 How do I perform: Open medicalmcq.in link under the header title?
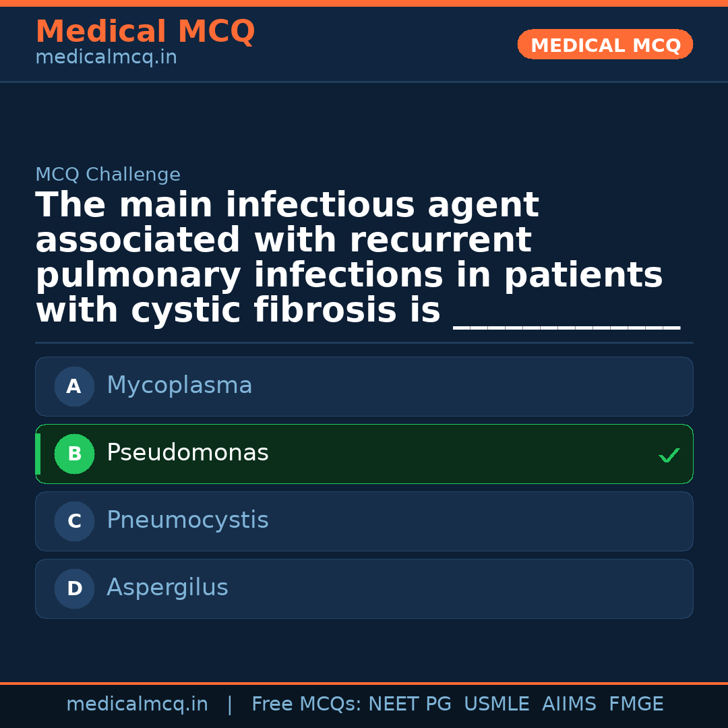click(106, 58)
